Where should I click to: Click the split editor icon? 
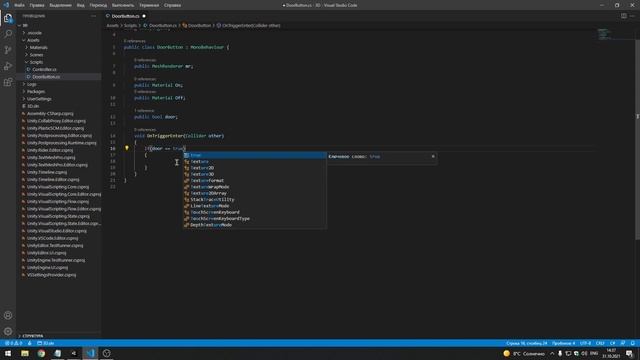624,16
